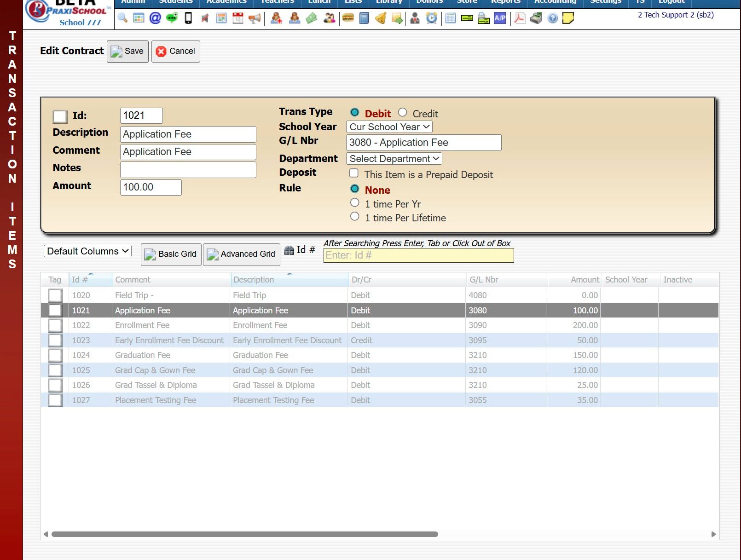
Task: Click the Cancel button
Action: (x=176, y=52)
